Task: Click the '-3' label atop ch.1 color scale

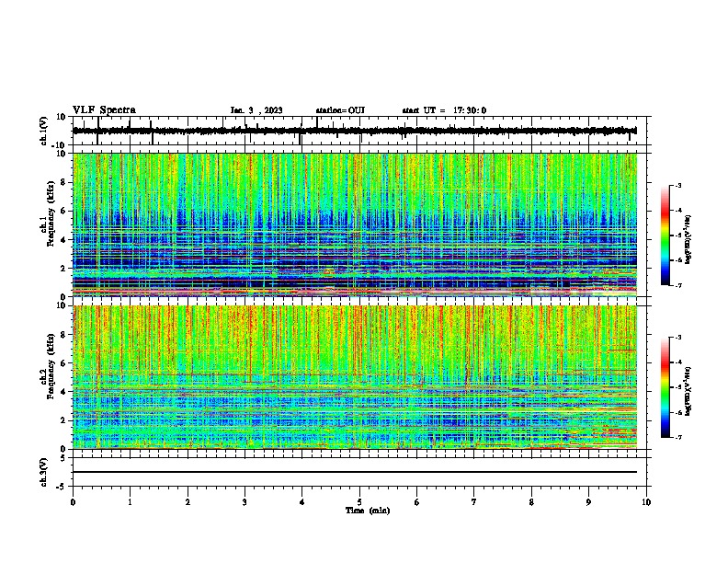Action: point(677,185)
